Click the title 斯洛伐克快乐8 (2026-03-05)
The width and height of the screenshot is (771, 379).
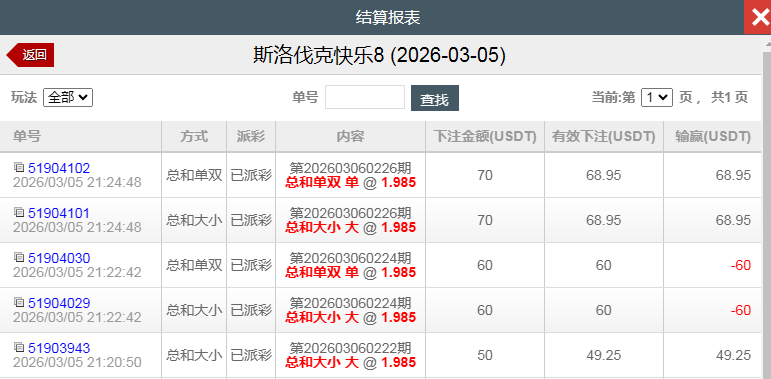pyautogui.click(x=379, y=55)
